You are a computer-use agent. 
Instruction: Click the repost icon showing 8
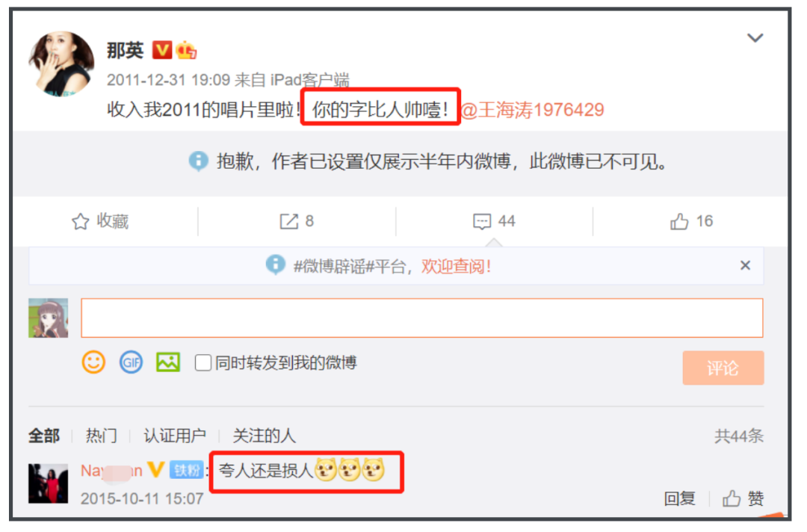tap(288, 221)
